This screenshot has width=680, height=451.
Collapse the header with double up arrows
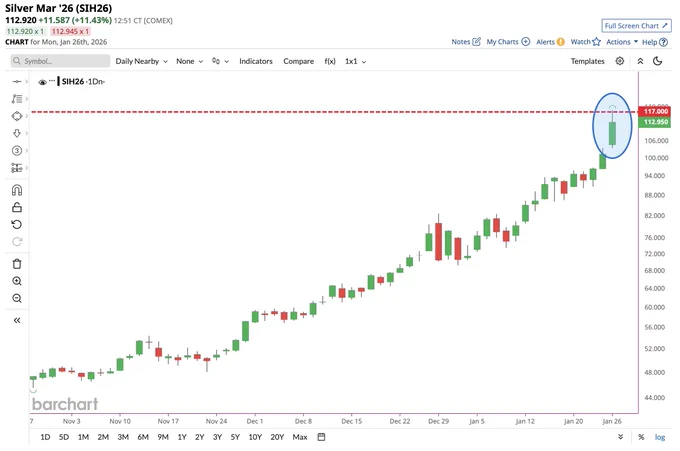(x=640, y=61)
